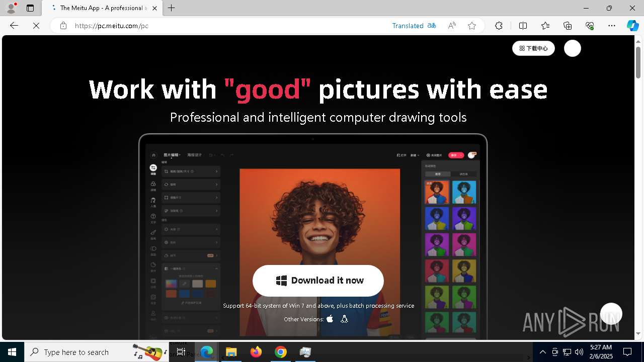Open network settings tray icon
The width and height of the screenshot is (644, 362).
(567, 352)
